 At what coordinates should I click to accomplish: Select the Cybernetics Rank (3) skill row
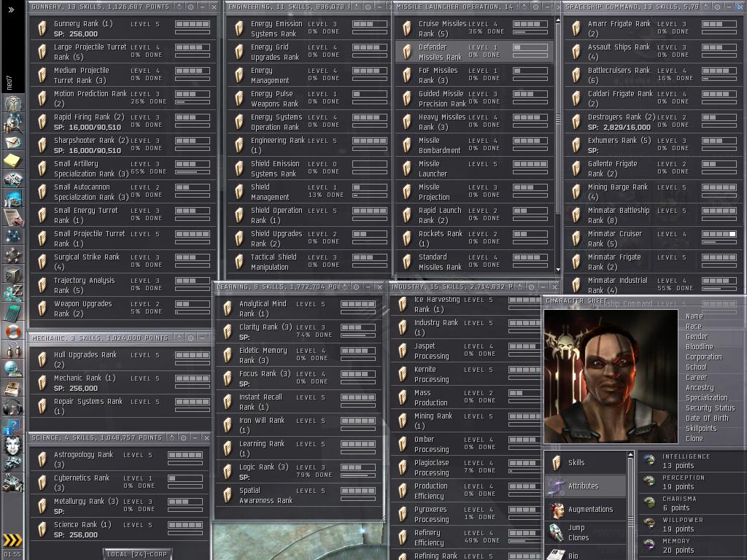pos(120,482)
